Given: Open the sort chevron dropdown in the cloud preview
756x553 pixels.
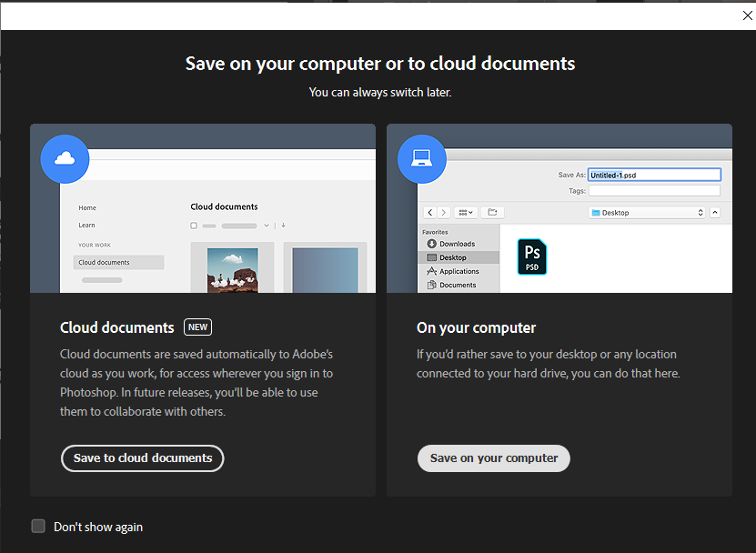Looking at the screenshot, I should [267, 226].
